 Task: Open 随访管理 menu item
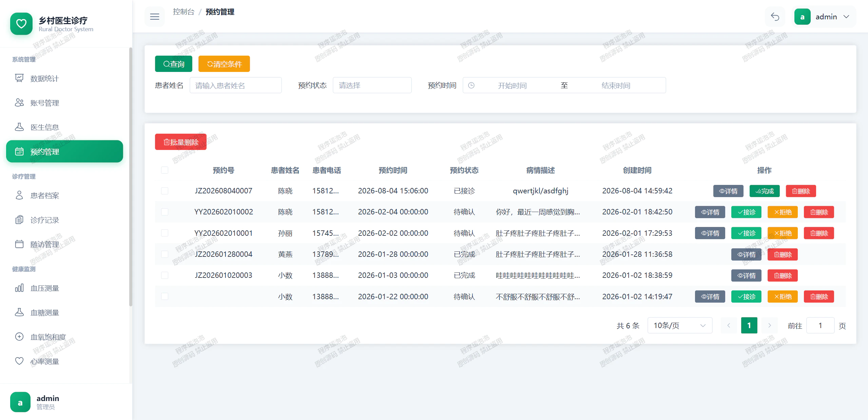(x=64, y=244)
